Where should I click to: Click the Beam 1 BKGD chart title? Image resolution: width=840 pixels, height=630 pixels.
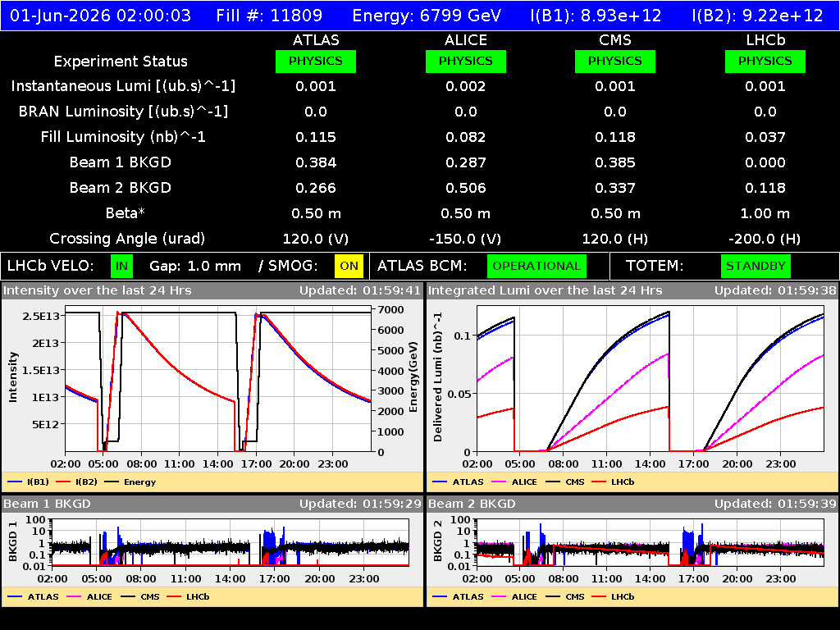(47, 504)
